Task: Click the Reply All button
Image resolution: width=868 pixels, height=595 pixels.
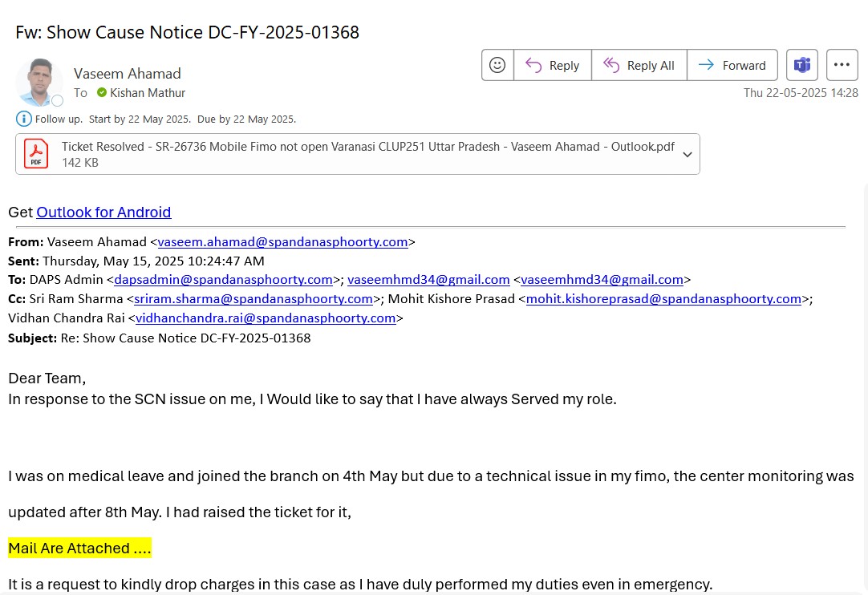Action: [639, 65]
